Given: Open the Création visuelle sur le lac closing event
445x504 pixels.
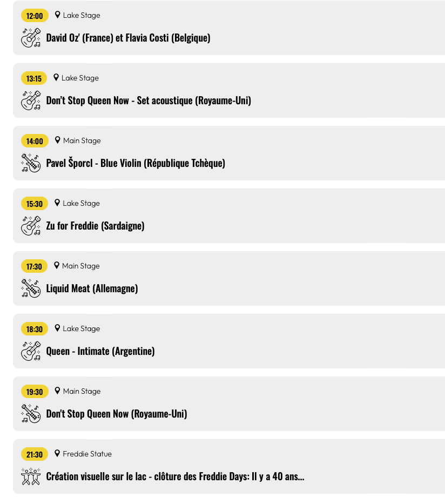Looking at the screenshot, I should pyautogui.click(x=175, y=476).
